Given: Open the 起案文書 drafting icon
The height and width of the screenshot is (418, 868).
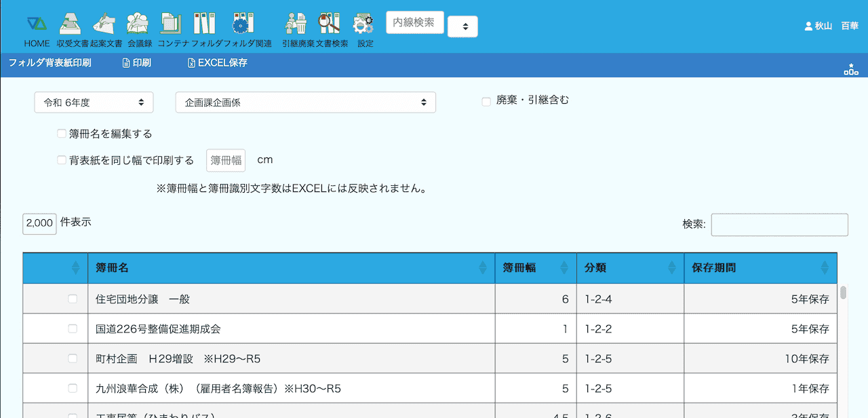Looking at the screenshot, I should pyautogui.click(x=104, y=24).
